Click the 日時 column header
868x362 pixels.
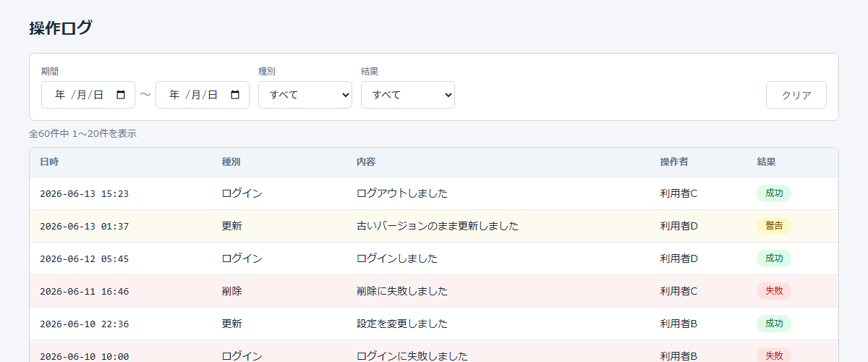click(49, 162)
